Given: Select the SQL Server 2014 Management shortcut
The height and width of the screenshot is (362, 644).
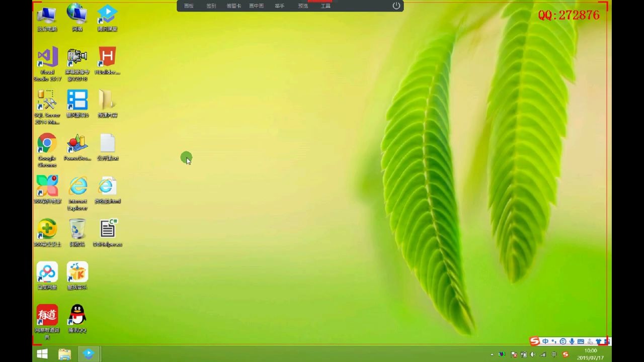Looking at the screenshot, I should (47, 107).
